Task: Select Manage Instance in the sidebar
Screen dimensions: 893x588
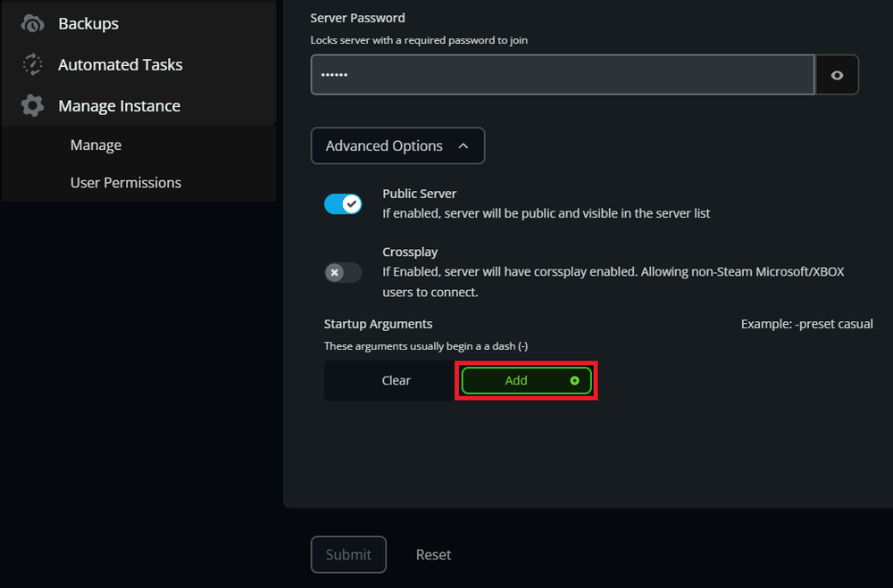Action: [x=120, y=105]
